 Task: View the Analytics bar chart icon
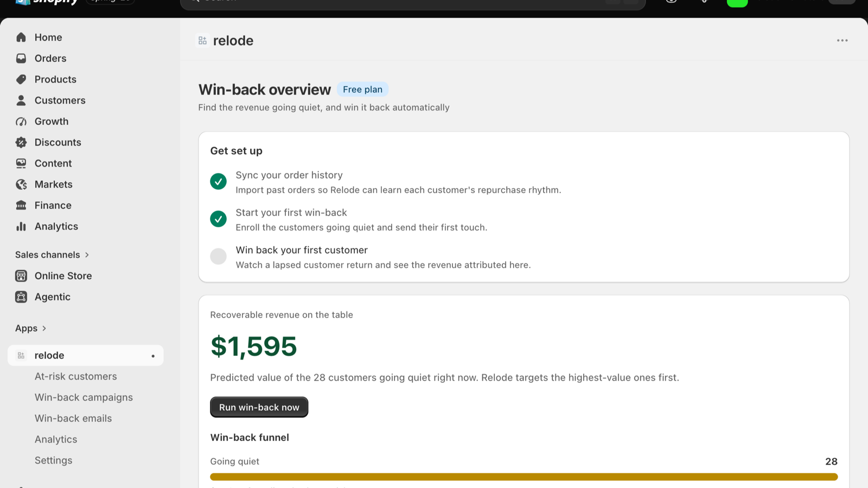[x=21, y=227]
